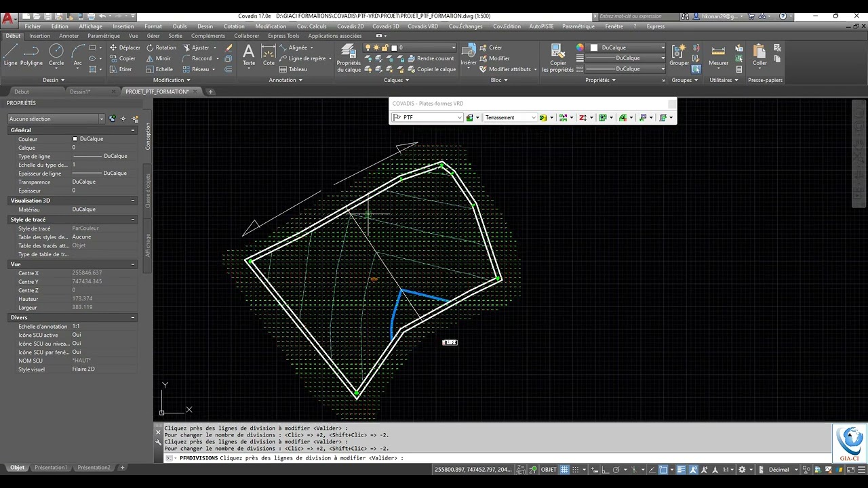Toggle object snap square icon in status bar
The width and height of the screenshot is (868, 488).
coord(663,469)
